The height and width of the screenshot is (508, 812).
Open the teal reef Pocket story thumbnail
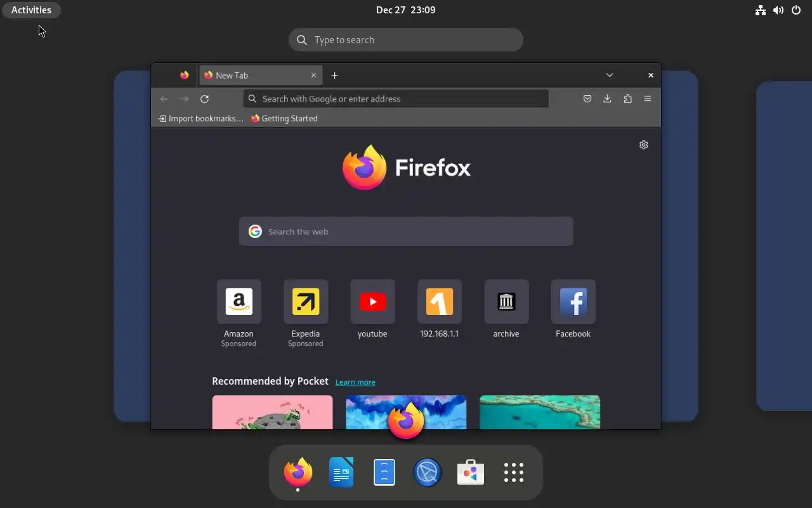coord(540,412)
